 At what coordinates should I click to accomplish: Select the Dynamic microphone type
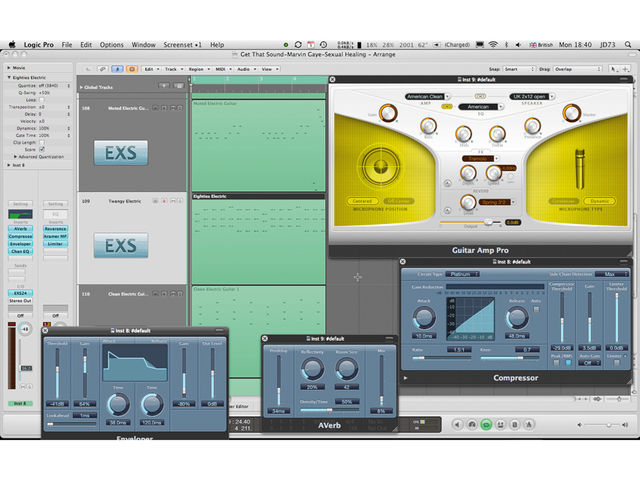pyautogui.click(x=600, y=201)
